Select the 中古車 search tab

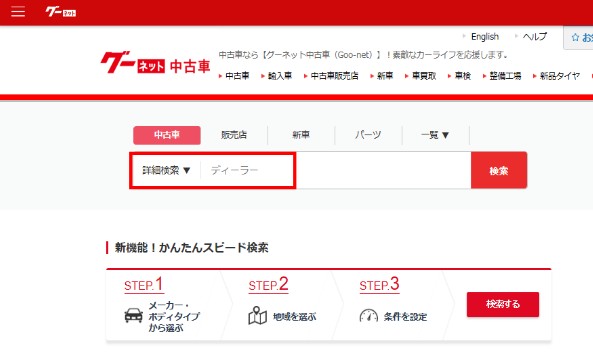click(x=167, y=135)
